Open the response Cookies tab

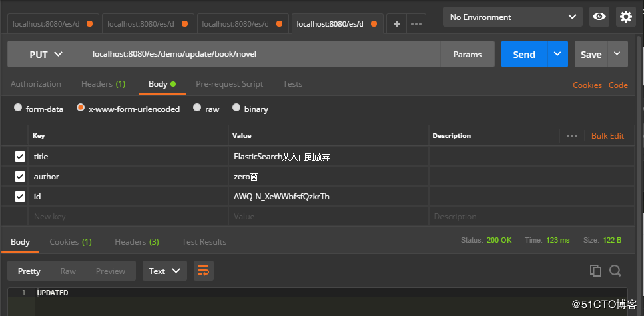pos(70,242)
